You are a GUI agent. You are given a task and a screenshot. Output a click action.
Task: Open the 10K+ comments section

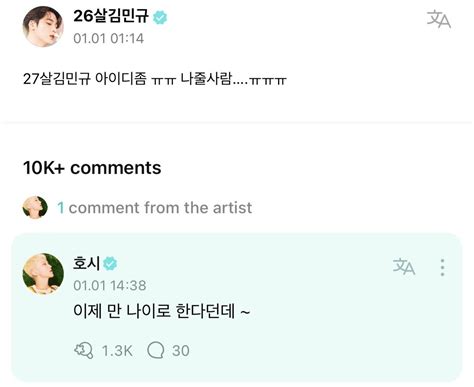click(92, 168)
